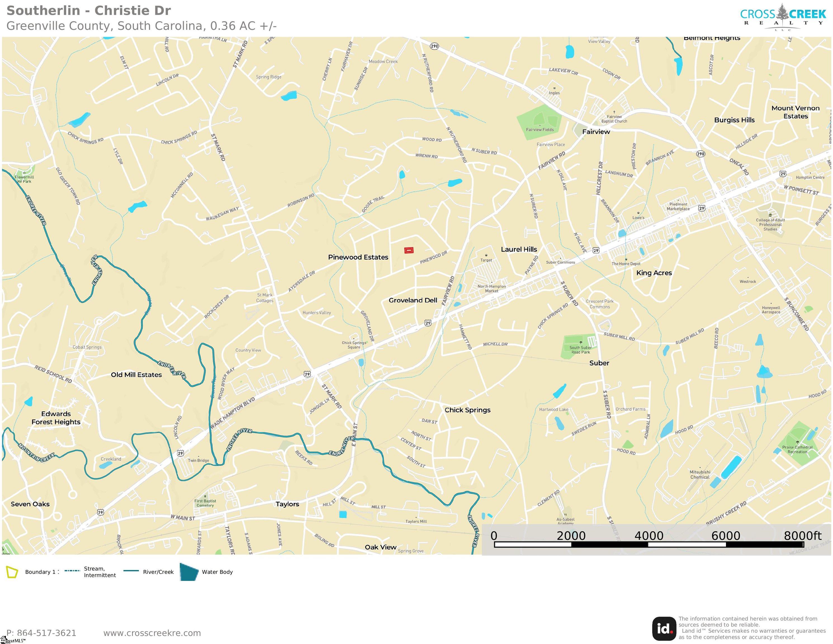Screen dimensions: 833x644
Task: Click the Cross Creek Realty logo
Action: tap(783, 17)
